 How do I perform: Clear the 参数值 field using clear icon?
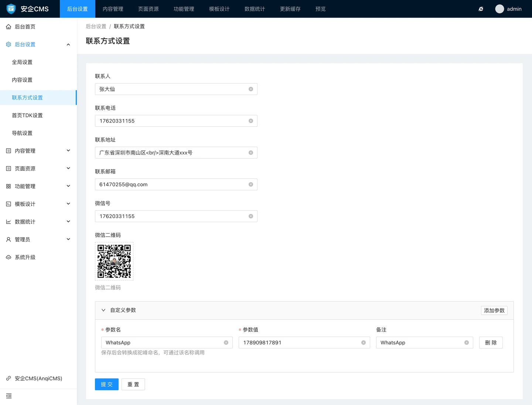(364, 343)
